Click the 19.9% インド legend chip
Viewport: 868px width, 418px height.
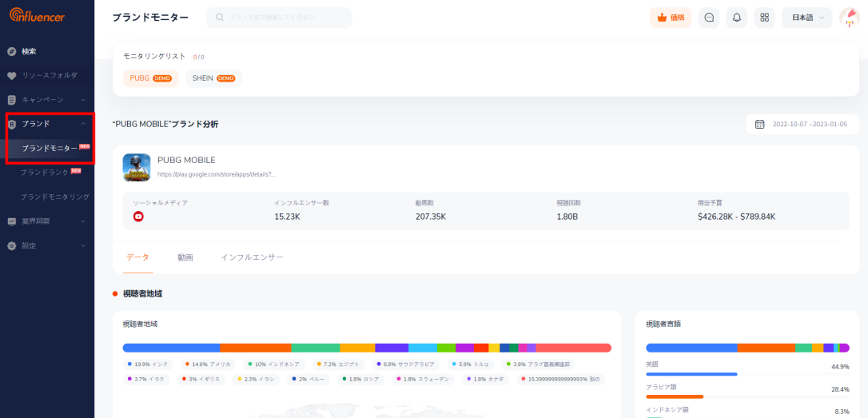148,364
